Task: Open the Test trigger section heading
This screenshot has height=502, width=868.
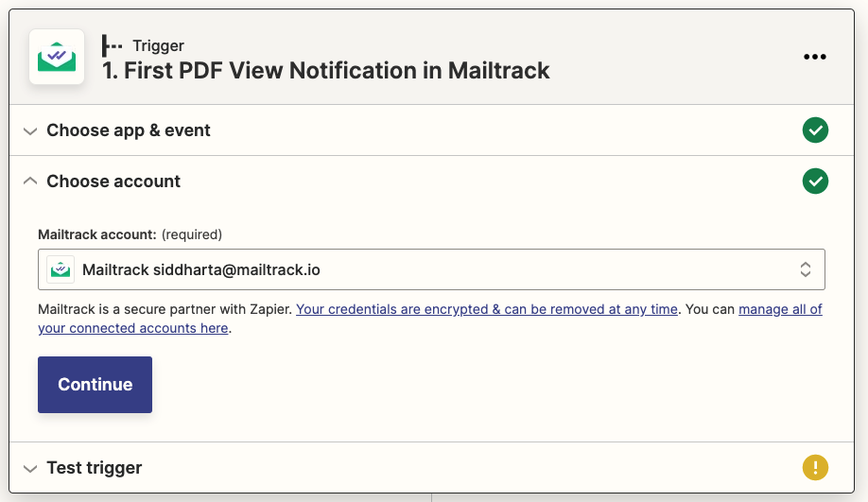Action: coord(95,468)
